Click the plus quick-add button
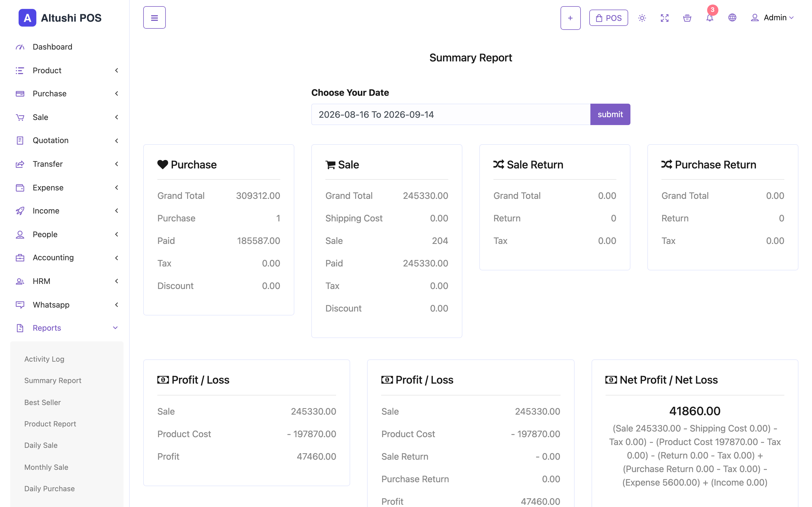This screenshot has width=812, height=507. (570, 18)
